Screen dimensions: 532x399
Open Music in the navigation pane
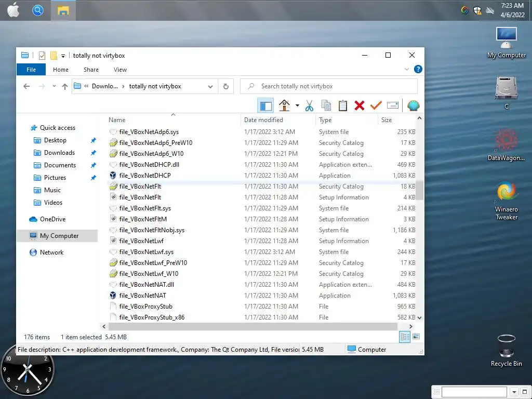(52, 190)
